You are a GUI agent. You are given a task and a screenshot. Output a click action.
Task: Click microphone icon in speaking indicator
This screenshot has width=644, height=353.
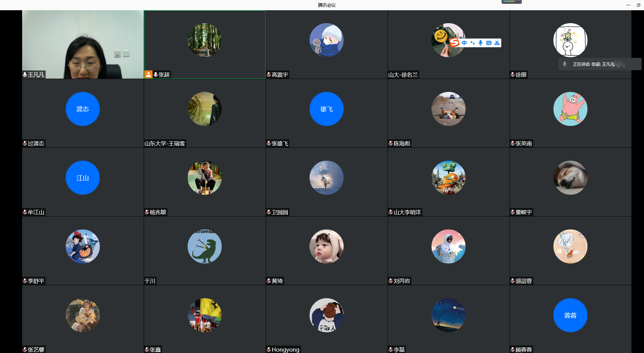pyautogui.click(x=565, y=64)
